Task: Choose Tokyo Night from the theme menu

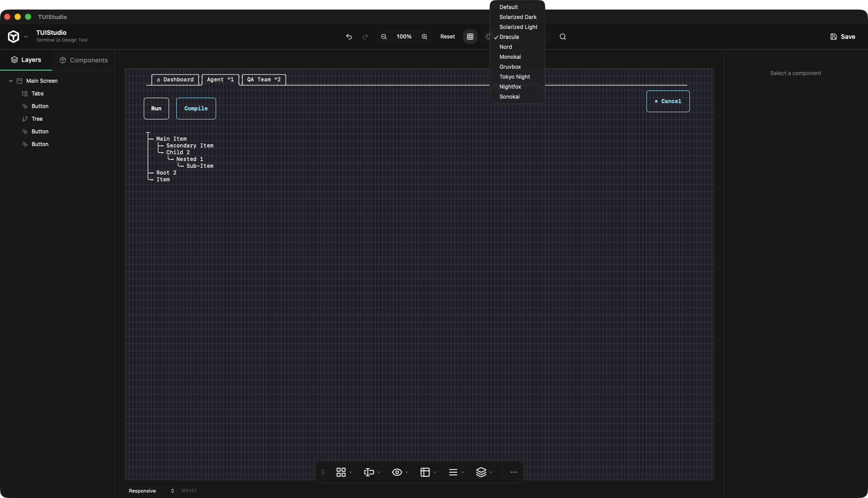Action: click(515, 77)
